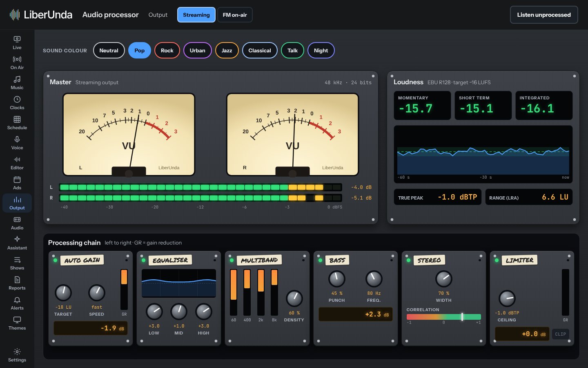Screen dimensions: 588x368
Task: Click the Auto Gain Target knob
Action: coord(63,293)
